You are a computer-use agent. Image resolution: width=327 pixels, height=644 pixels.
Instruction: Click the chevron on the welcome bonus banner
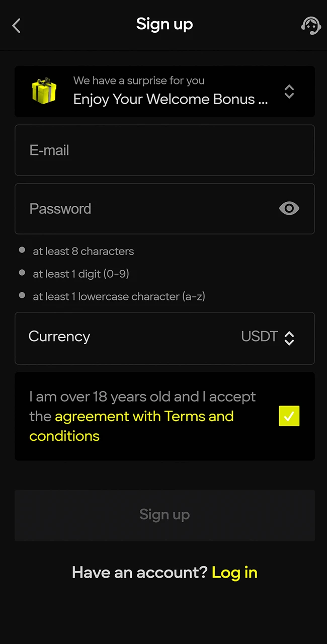click(x=289, y=92)
